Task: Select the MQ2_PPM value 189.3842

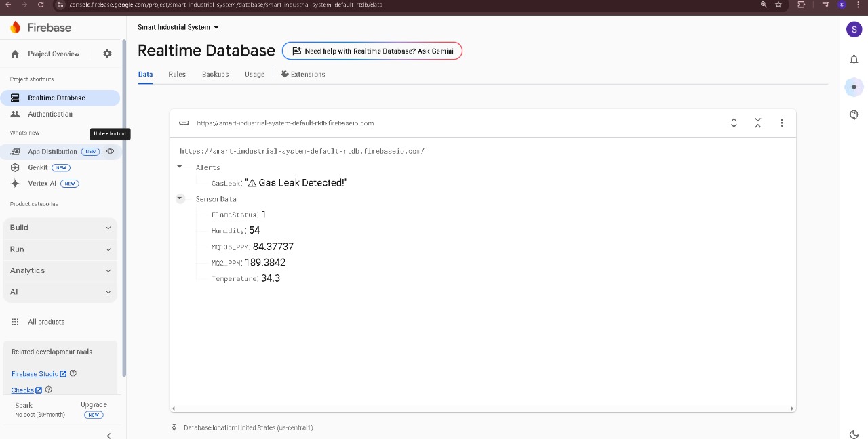Action: click(x=265, y=262)
